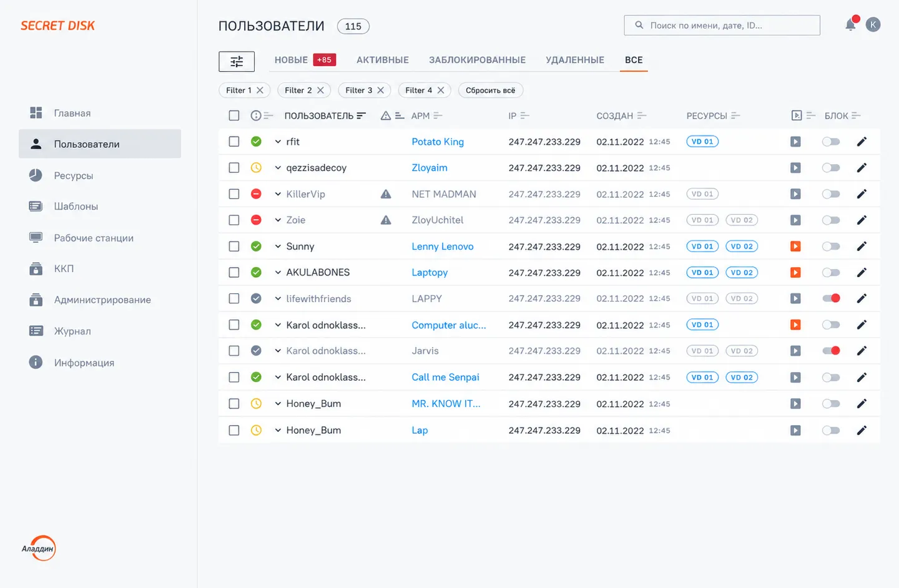Click the VD 02 tag for AKULABONES
Image resolution: width=899 pixels, height=588 pixels.
742,273
